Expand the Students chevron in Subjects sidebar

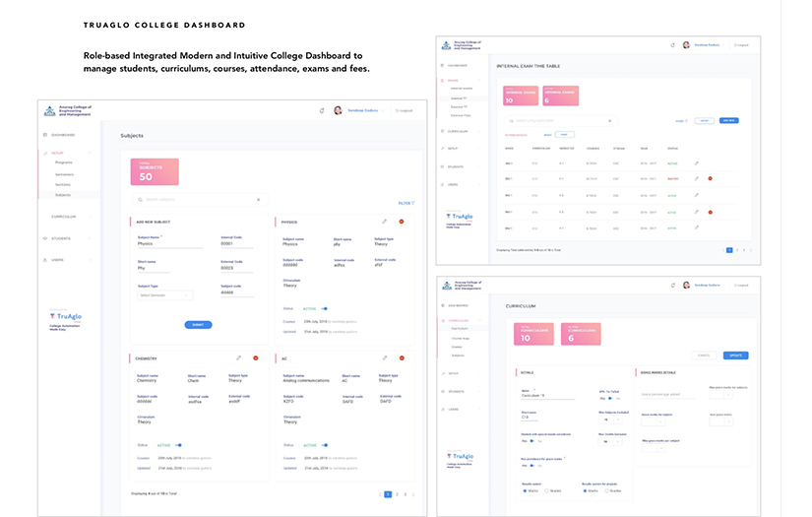click(90, 238)
